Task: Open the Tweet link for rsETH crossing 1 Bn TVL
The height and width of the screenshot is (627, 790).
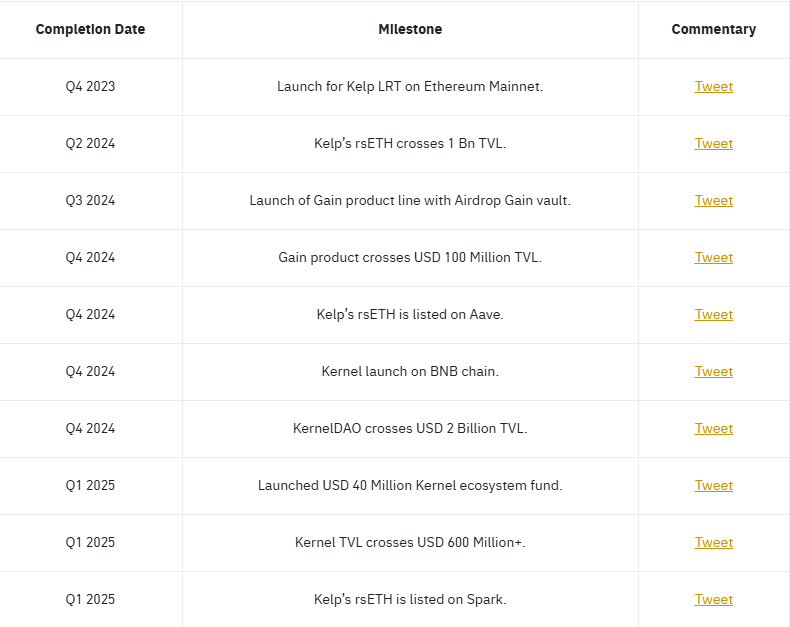Action: coord(713,144)
